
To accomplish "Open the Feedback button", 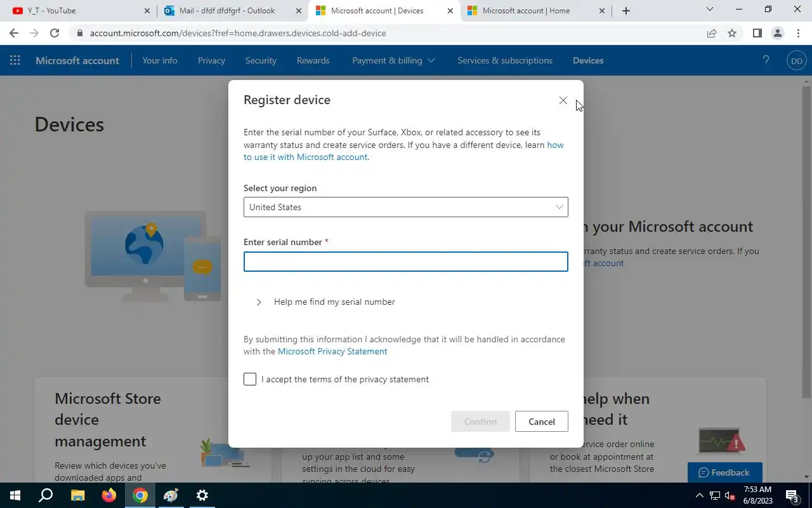I will [724, 472].
